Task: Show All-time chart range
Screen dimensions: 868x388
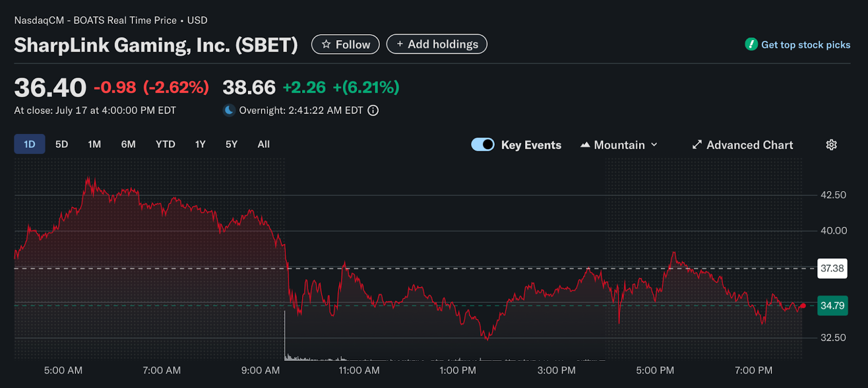Action: [x=264, y=144]
